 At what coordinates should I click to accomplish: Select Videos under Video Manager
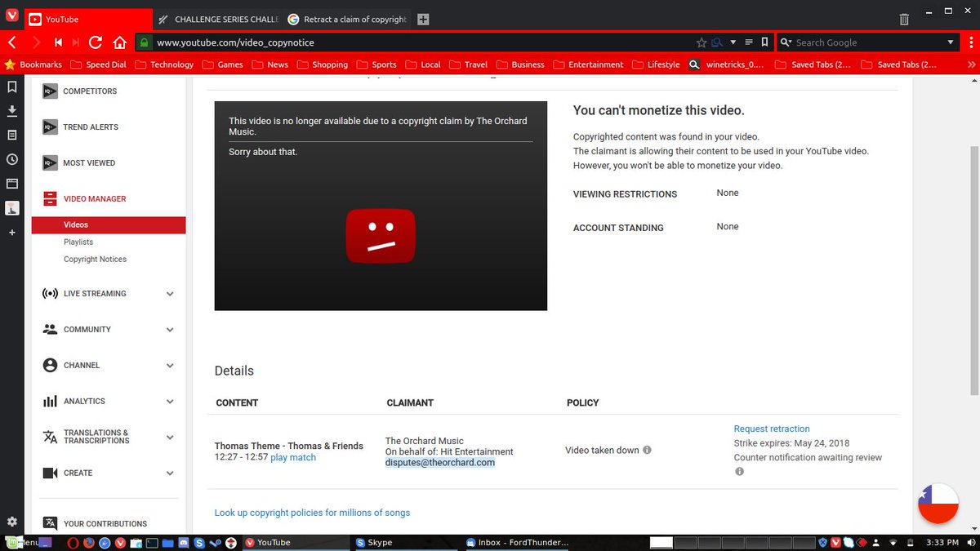click(109, 225)
